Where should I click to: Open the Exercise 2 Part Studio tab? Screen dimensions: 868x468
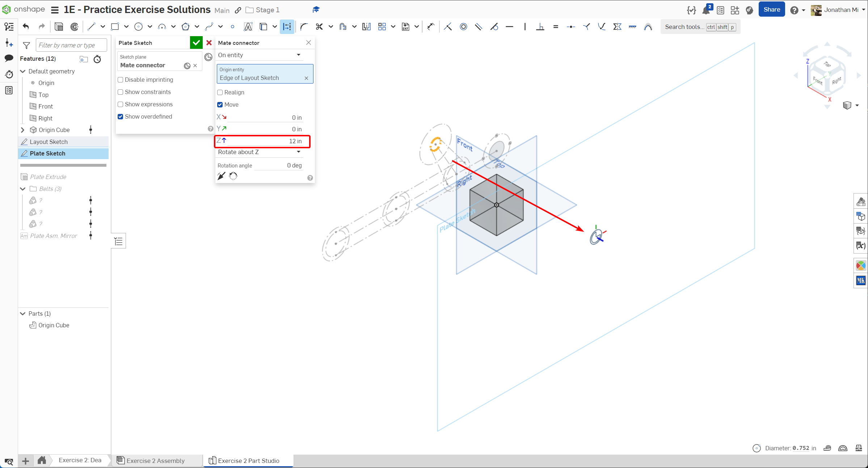pos(248,460)
